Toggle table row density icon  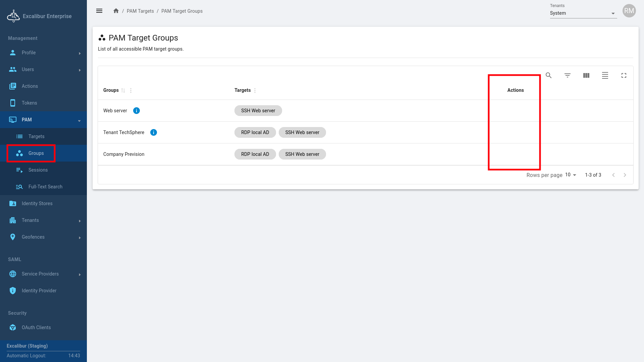[x=605, y=75]
